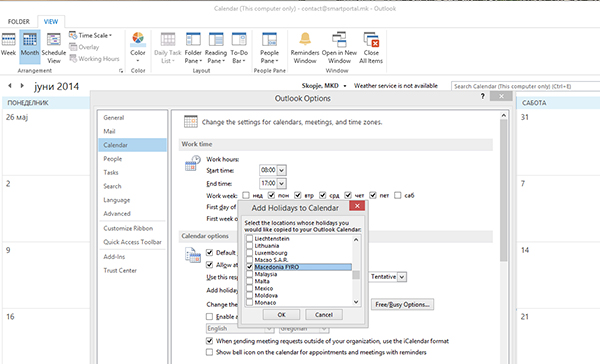The height and width of the screenshot is (364, 600).
Task: Click scroll up arrow in Outlook Options
Action: point(504,115)
